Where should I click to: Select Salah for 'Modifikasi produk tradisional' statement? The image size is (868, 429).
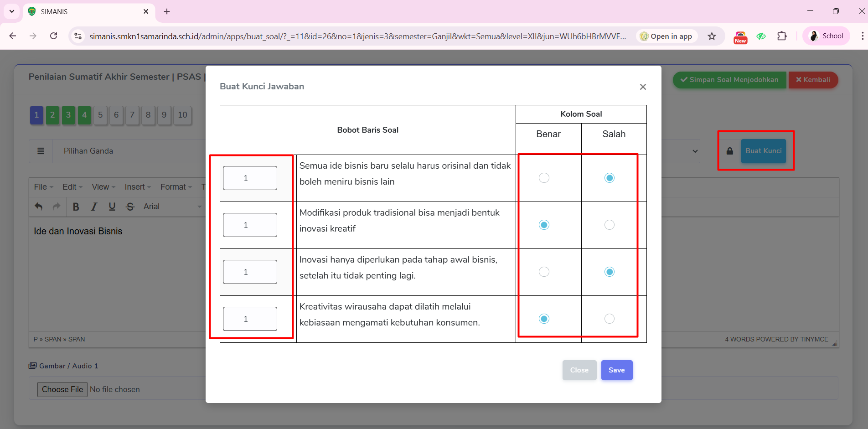(x=609, y=225)
